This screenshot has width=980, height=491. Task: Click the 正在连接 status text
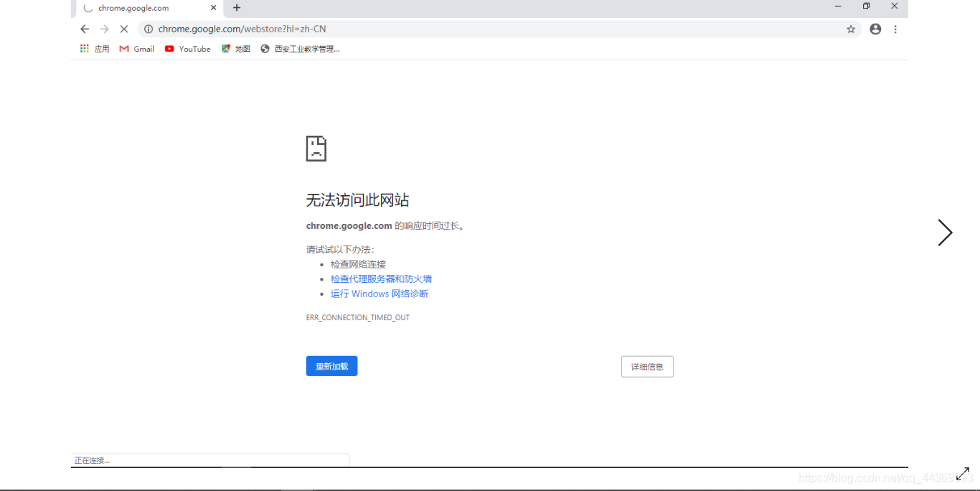point(93,460)
